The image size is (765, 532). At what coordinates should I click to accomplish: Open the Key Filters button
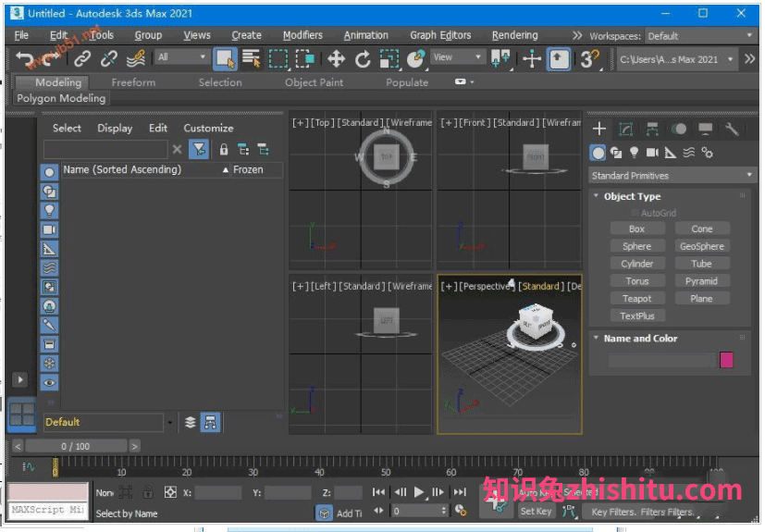(613, 512)
